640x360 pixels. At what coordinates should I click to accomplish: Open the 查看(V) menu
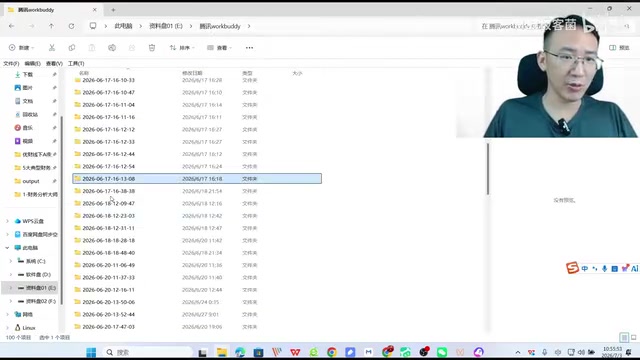pyautogui.click(x=54, y=63)
